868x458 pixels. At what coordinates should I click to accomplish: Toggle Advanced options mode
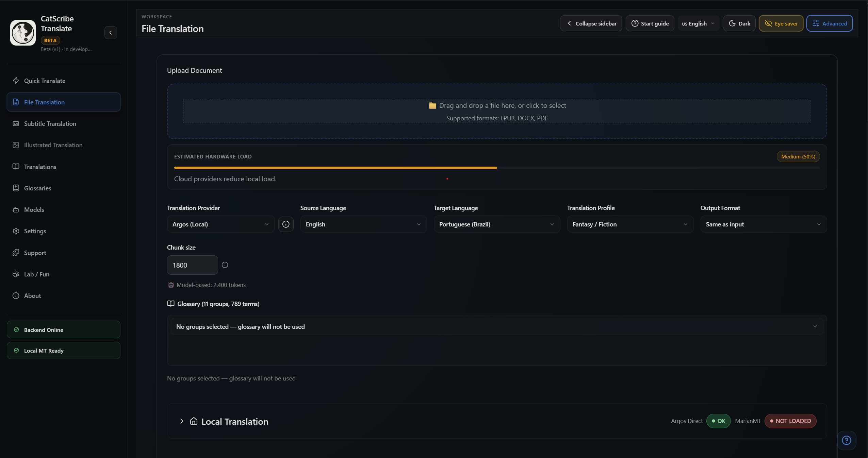pyautogui.click(x=829, y=23)
